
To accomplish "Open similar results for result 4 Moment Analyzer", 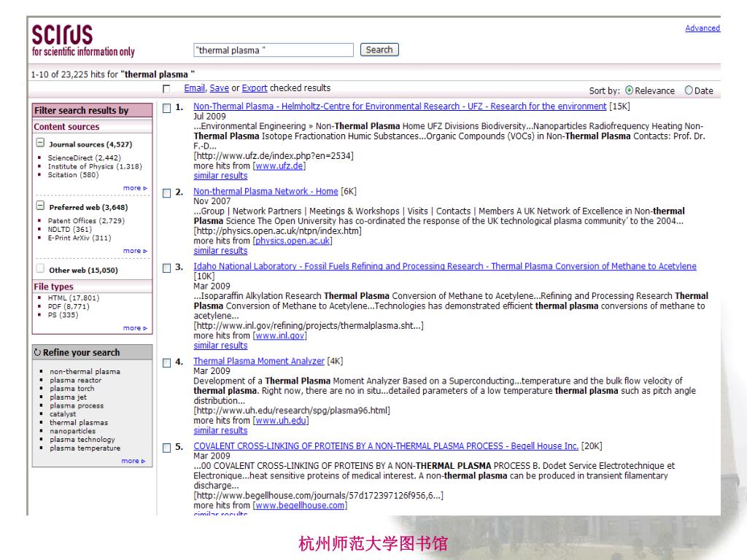I will tap(220, 430).
